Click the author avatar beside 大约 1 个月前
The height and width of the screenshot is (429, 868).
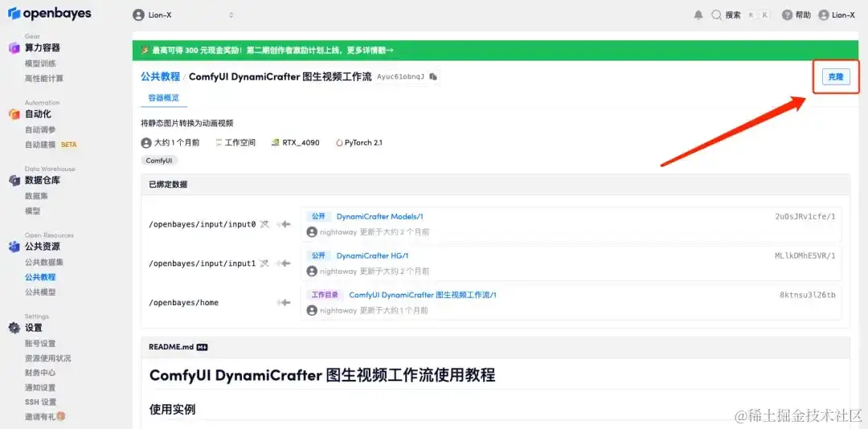pyautogui.click(x=146, y=143)
